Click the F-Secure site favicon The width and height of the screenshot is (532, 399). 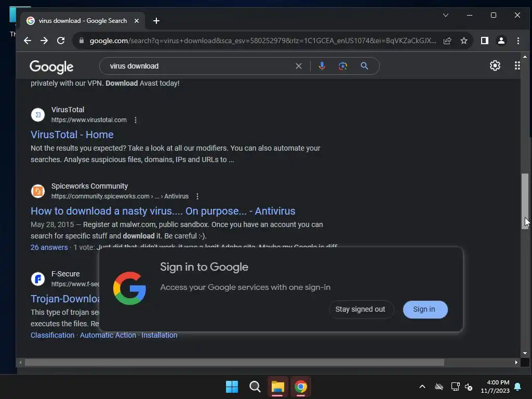38,279
